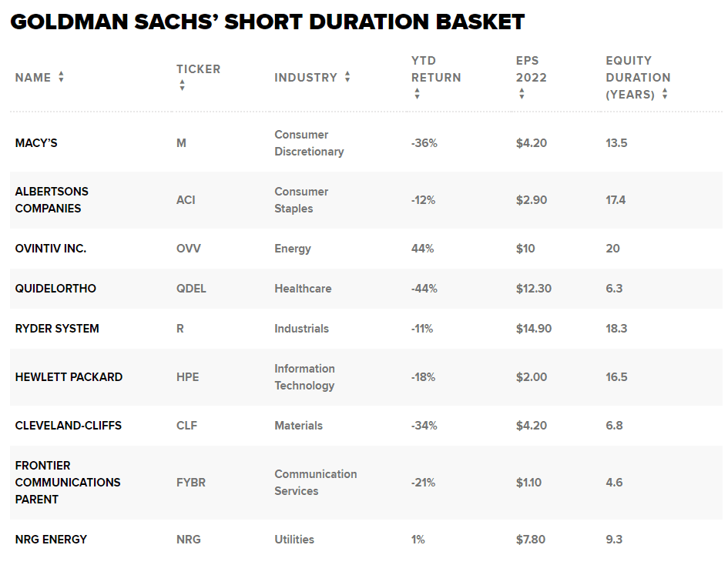The width and height of the screenshot is (728, 565).
Task: Sort by EPS 2022 arrow icon
Action: point(522,94)
